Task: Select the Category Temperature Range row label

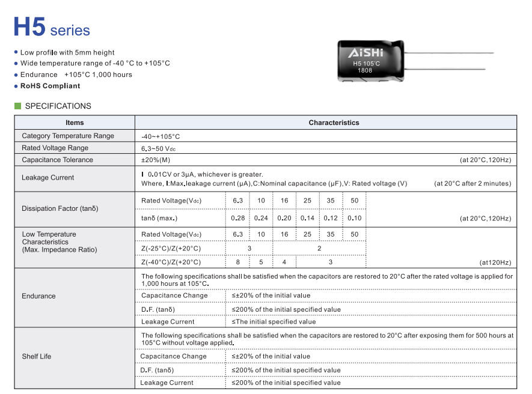Action: pos(68,136)
